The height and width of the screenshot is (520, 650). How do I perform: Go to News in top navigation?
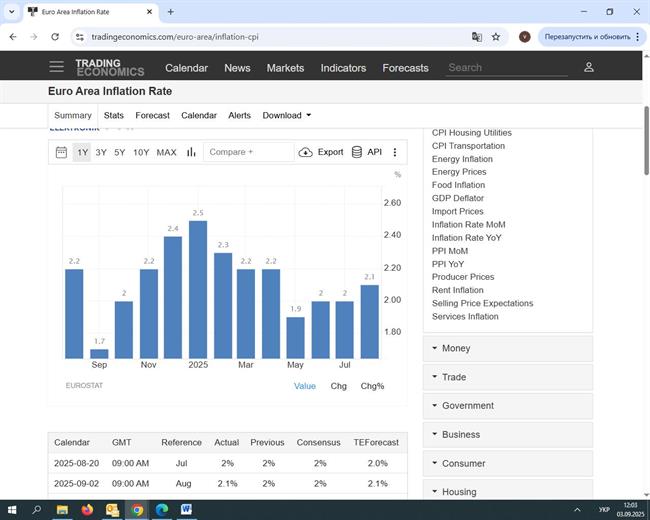[237, 68]
